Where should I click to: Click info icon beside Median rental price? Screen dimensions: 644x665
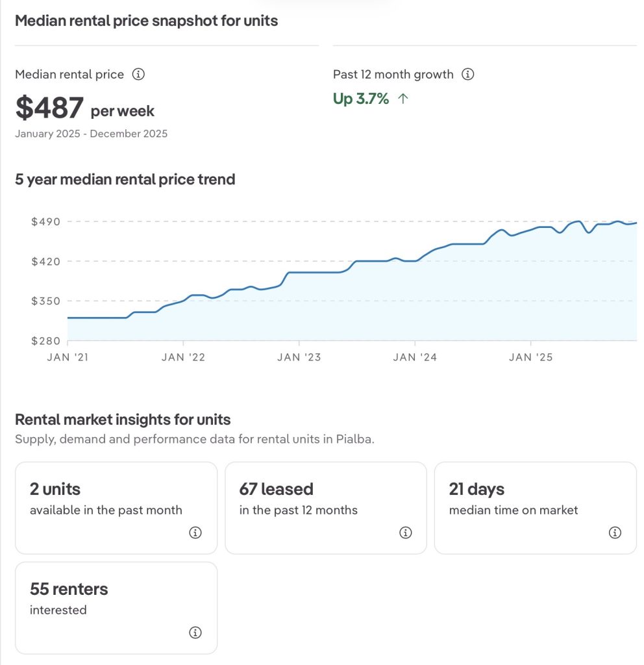(138, 74)
